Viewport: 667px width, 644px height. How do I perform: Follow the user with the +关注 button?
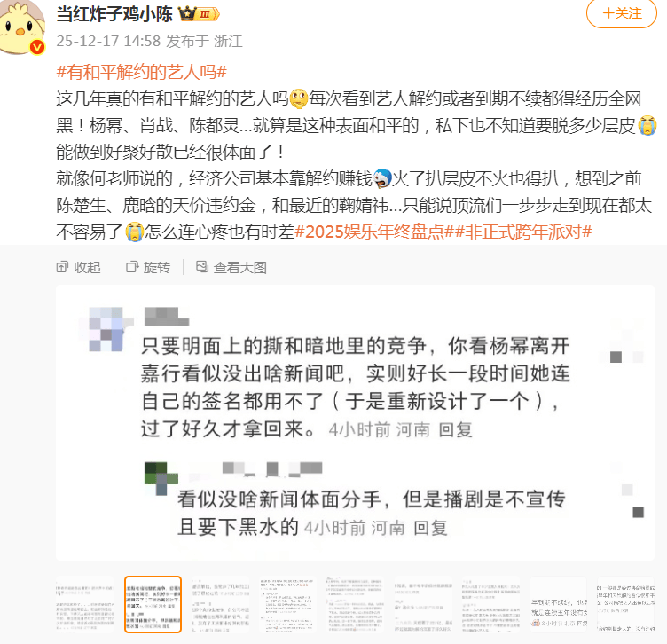[622, 13]
